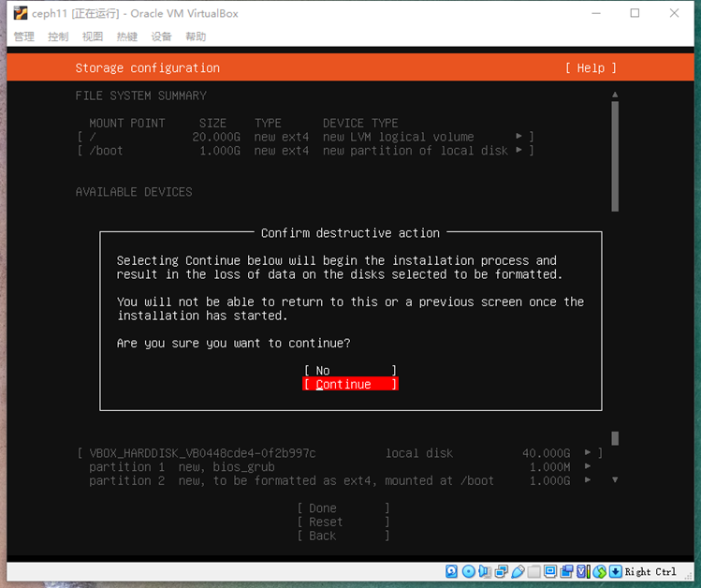This screenshot has width=701, height=588.
Task: Expand the /boot mount point row arrow
Action: (518, 150)
